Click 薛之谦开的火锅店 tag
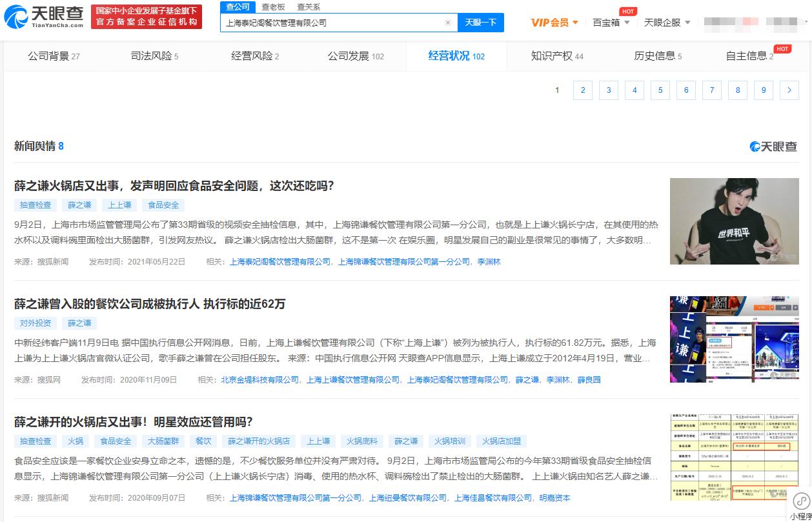 [x=259, y=441]
